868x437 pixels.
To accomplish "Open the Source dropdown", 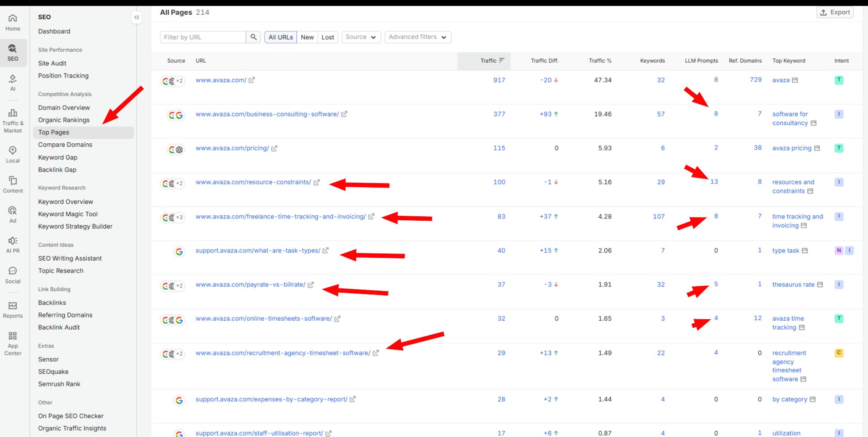I will (x=361, y=37).
